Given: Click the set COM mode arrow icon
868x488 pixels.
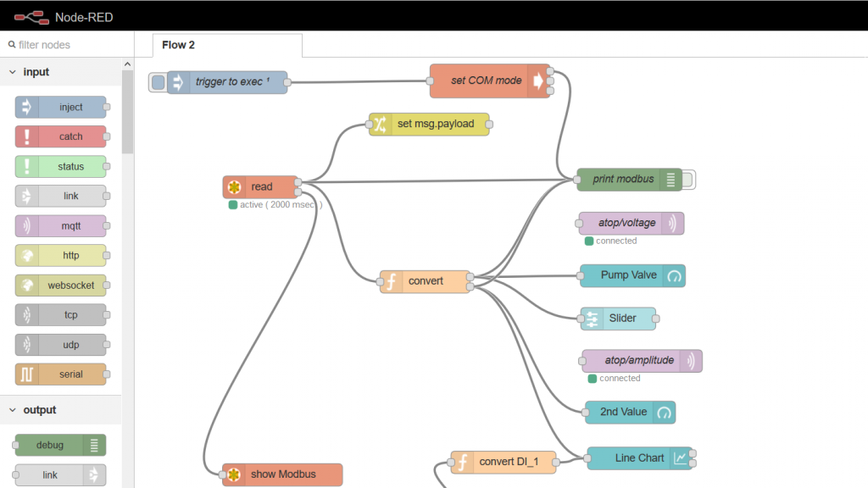Looking at the screenshot, I should coord(537,80).
